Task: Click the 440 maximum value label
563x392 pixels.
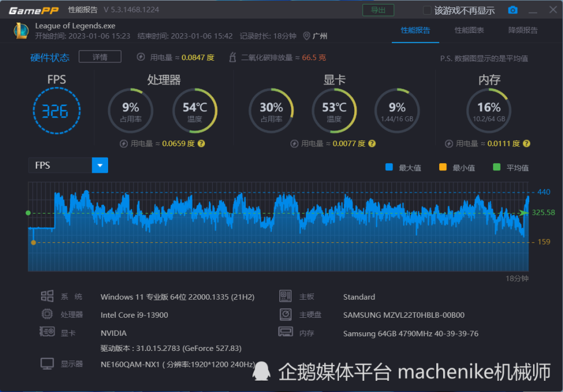Action: (544, 192)
